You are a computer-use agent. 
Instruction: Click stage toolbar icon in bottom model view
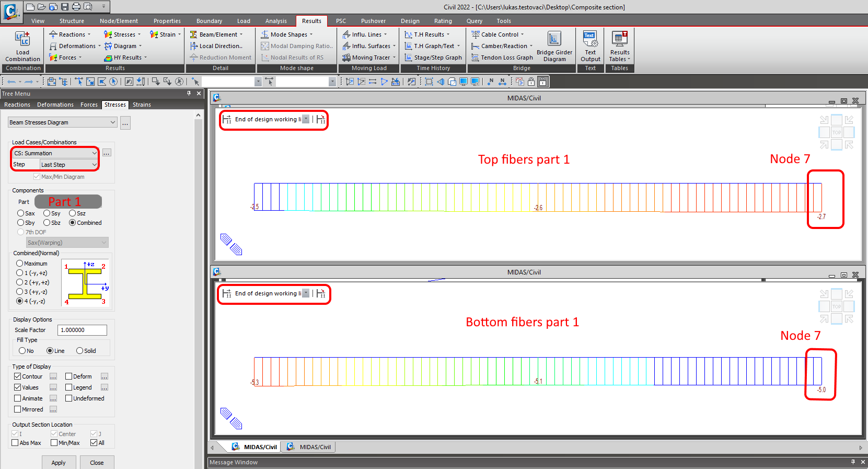[x=227, y=293]
